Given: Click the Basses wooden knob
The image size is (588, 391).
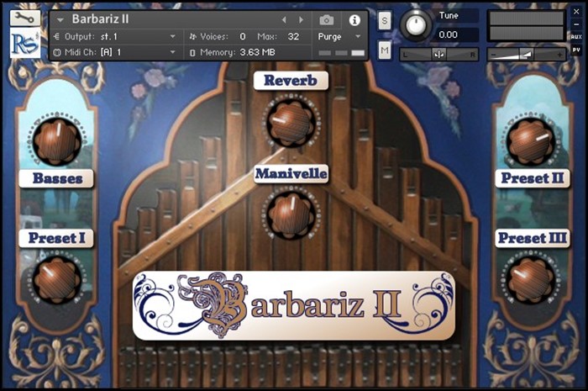Looking at the screenshot, I should (x=57, y=141).
